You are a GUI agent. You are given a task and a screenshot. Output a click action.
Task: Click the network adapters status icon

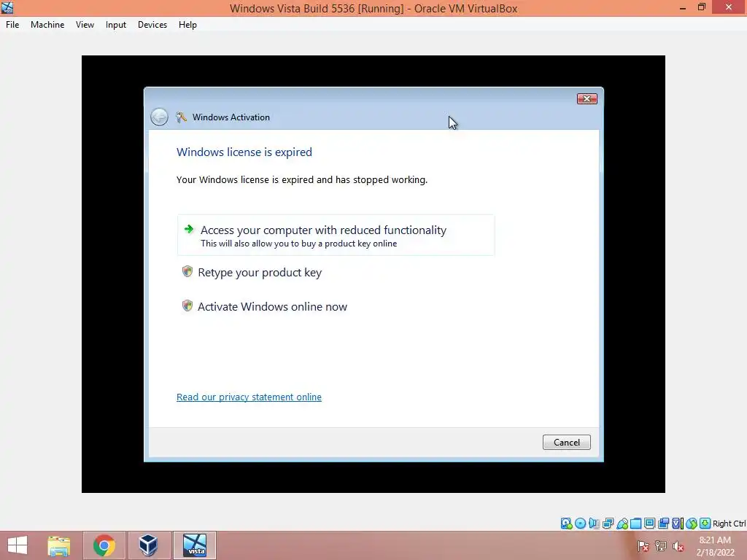pyautogui.click(x=608, y=524)
